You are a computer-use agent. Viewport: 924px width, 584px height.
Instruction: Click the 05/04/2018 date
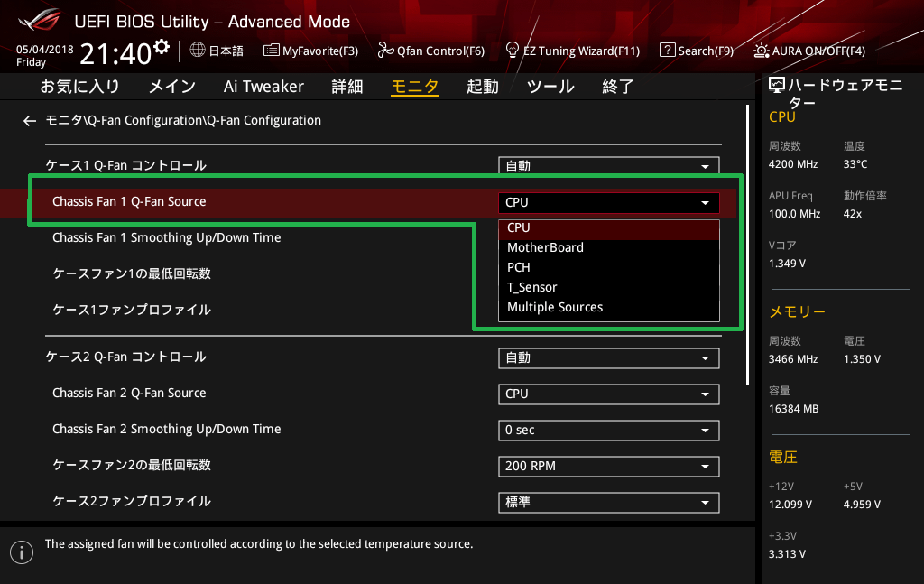click(x=45, y=50)
